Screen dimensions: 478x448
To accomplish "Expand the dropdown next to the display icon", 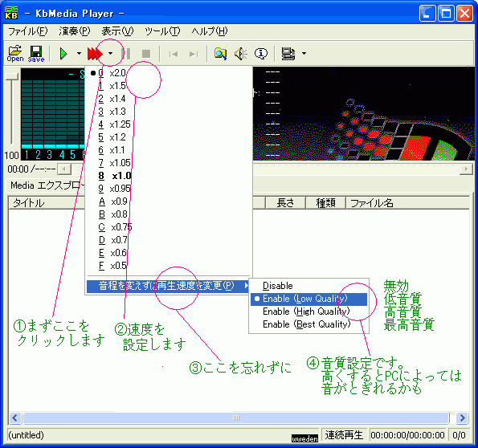I will point(304,54).
